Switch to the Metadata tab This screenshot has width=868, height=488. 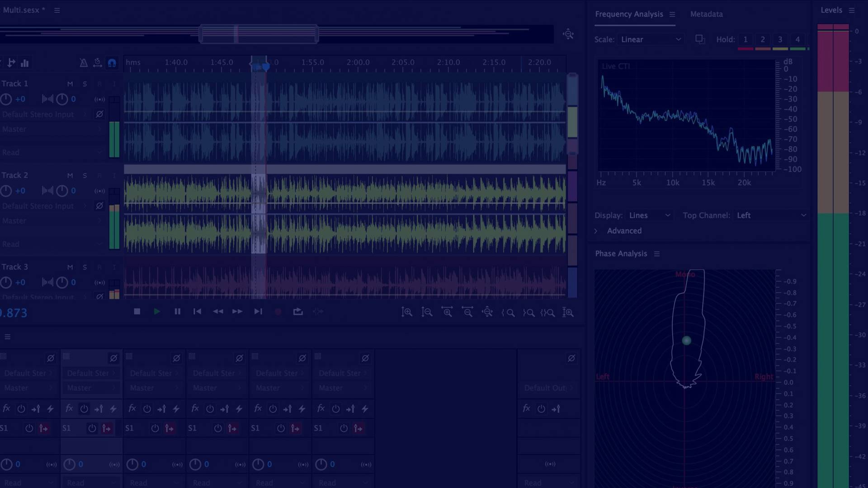point(706,14)
